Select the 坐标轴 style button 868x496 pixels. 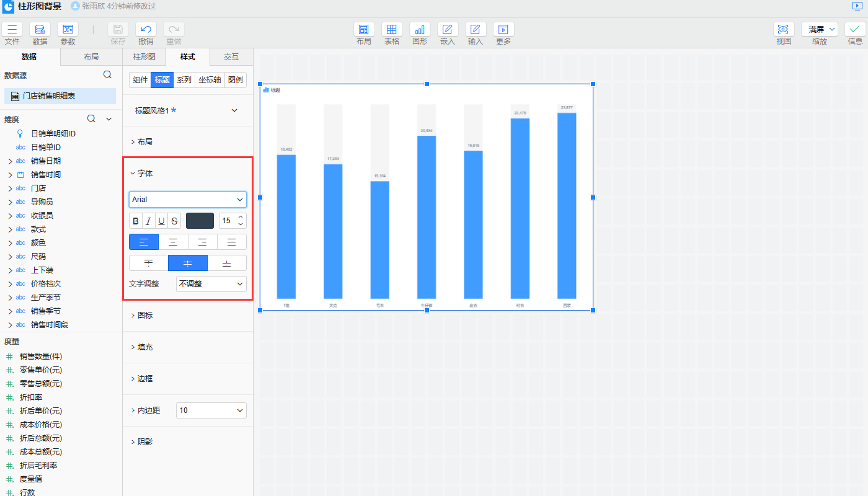[210, 80]
